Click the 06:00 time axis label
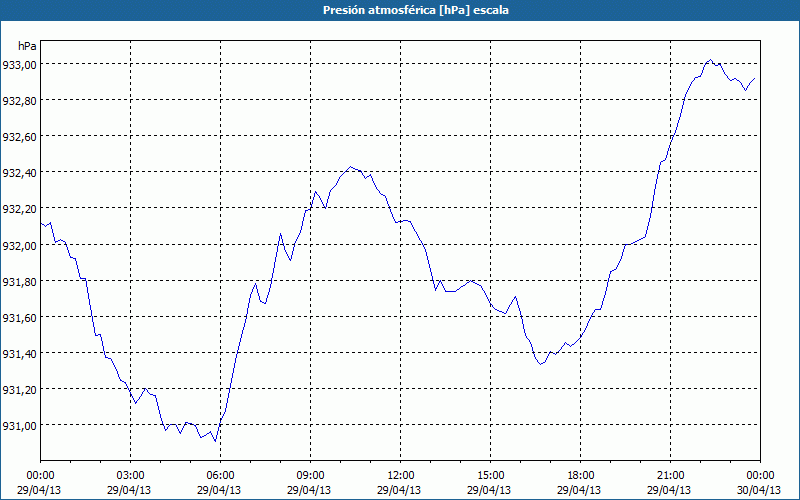The image size is (800, 500). pos(220,476)
